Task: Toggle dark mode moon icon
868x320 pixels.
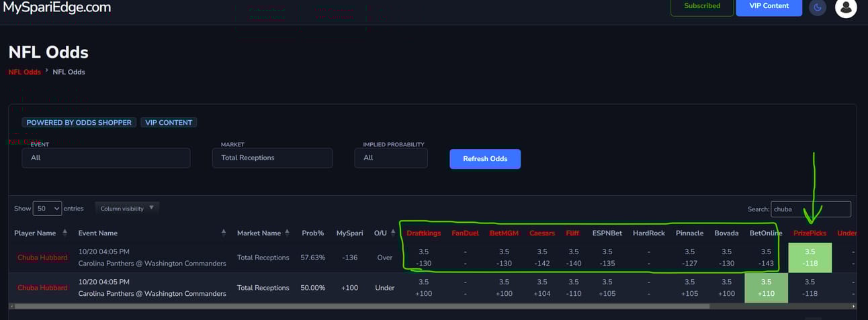Action: (x=818, y=7)
